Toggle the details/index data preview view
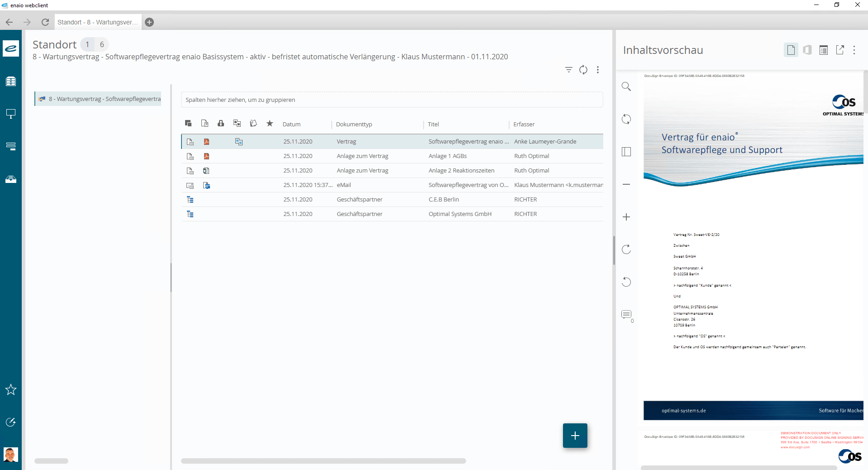The width and height of the screenshot is (868, 470). click(824, 50)
